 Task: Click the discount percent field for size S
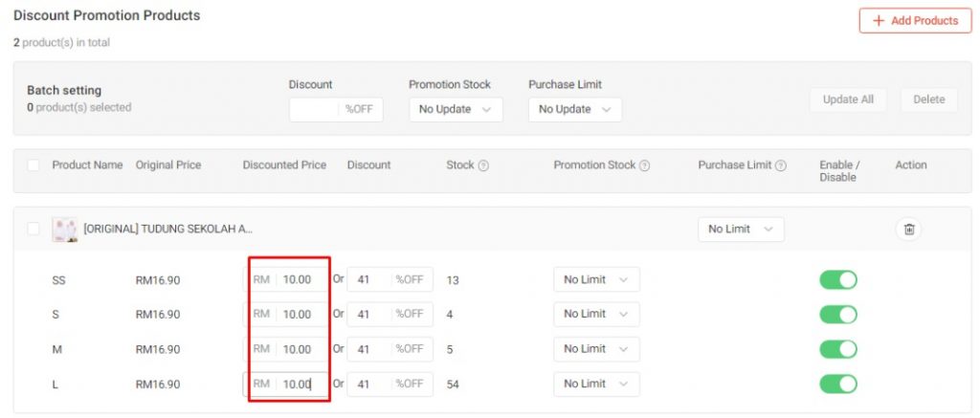point(369,314)
